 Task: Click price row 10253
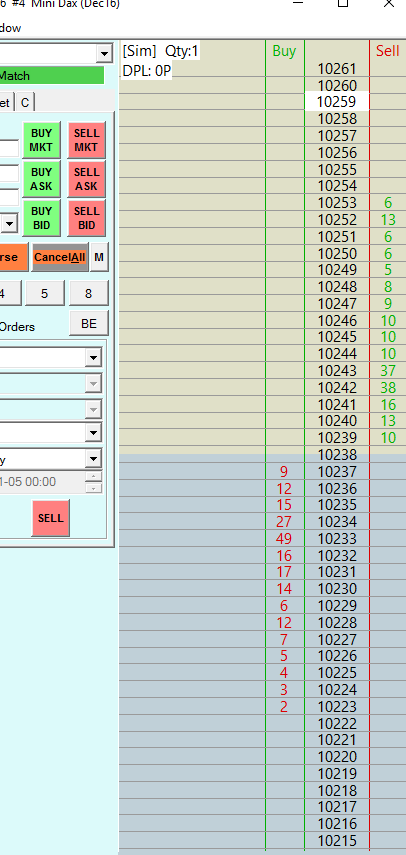pos(337,203)
